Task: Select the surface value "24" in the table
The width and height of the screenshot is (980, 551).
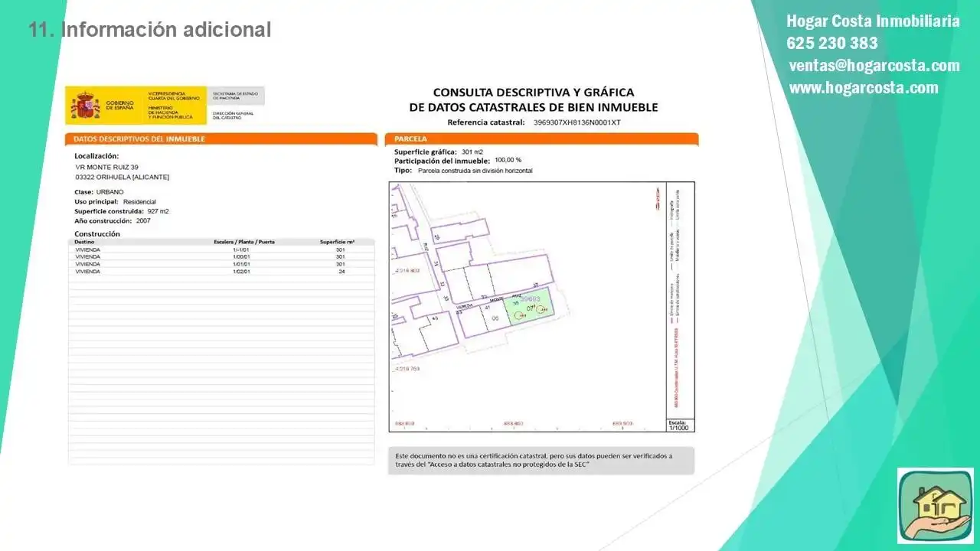Action: click(341, 272)
